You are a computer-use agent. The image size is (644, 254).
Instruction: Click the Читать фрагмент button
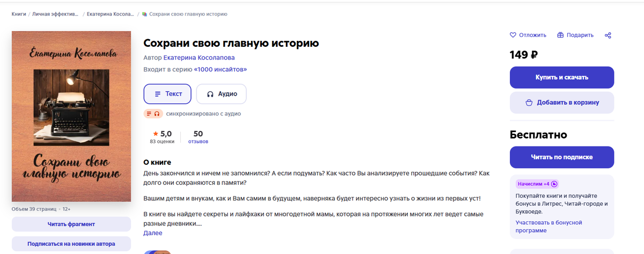pos(71,224)
